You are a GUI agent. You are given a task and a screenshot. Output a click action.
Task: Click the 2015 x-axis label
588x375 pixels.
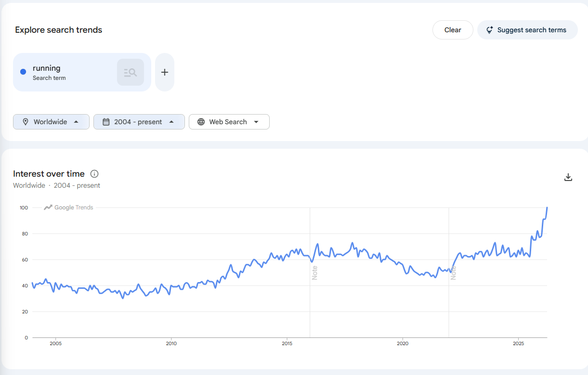(287, 344)
